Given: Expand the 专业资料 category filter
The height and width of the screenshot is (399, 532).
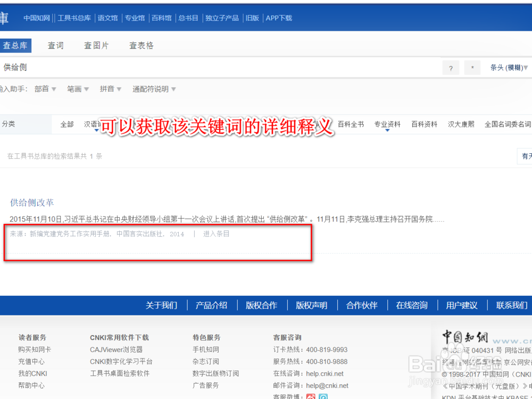Looking at the screenshot, I should [387, 124].
